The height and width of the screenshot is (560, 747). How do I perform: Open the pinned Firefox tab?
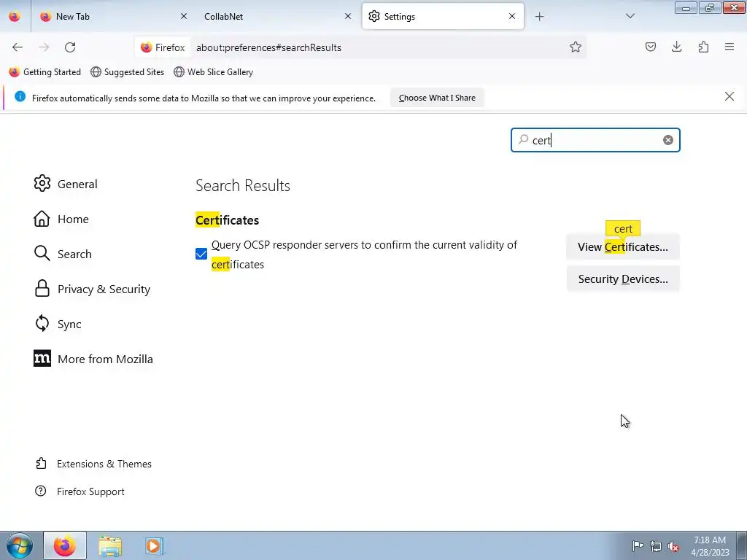pyautogui.click(x=15, y=17)
